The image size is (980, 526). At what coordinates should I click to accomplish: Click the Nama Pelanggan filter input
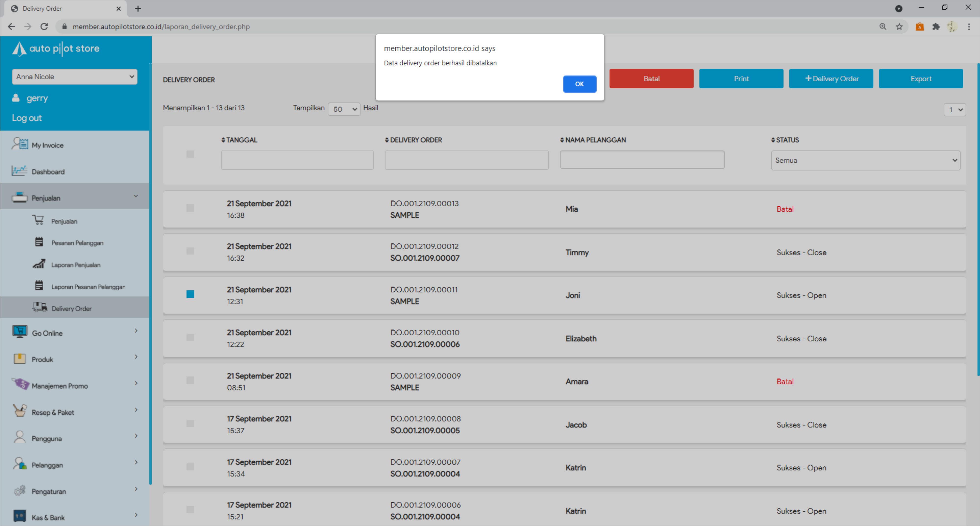[x=642, y=160]
